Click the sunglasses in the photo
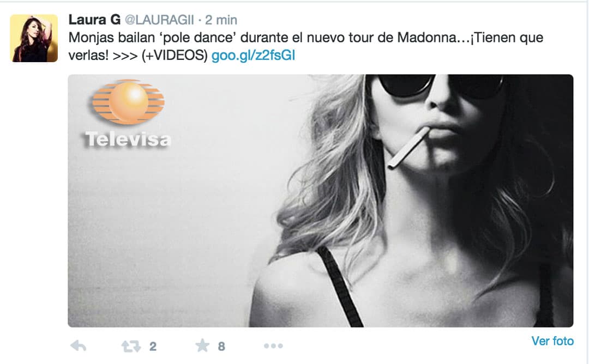Screen dimensions: 589x364 click(440, 86)
